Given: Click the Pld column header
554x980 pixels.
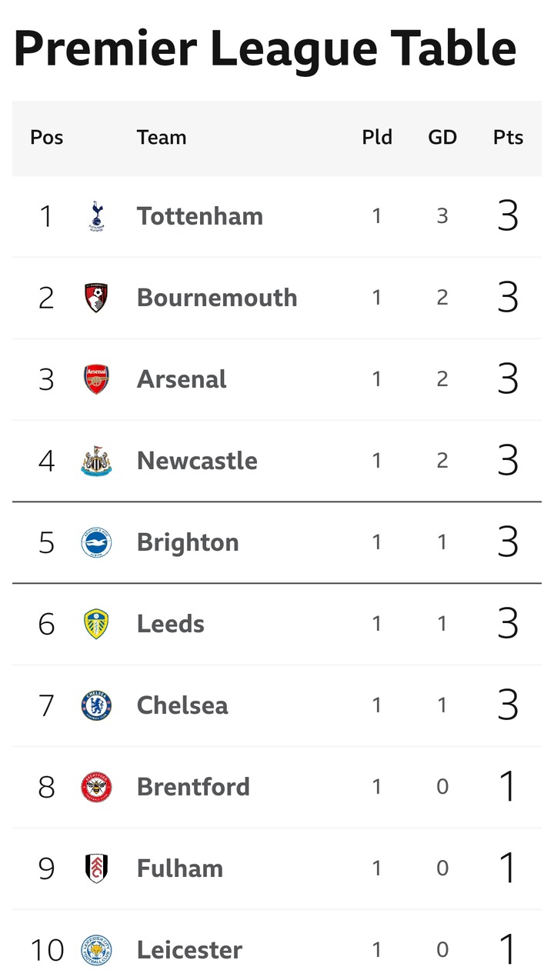Looking at the screenshot, I should (377, 138).
